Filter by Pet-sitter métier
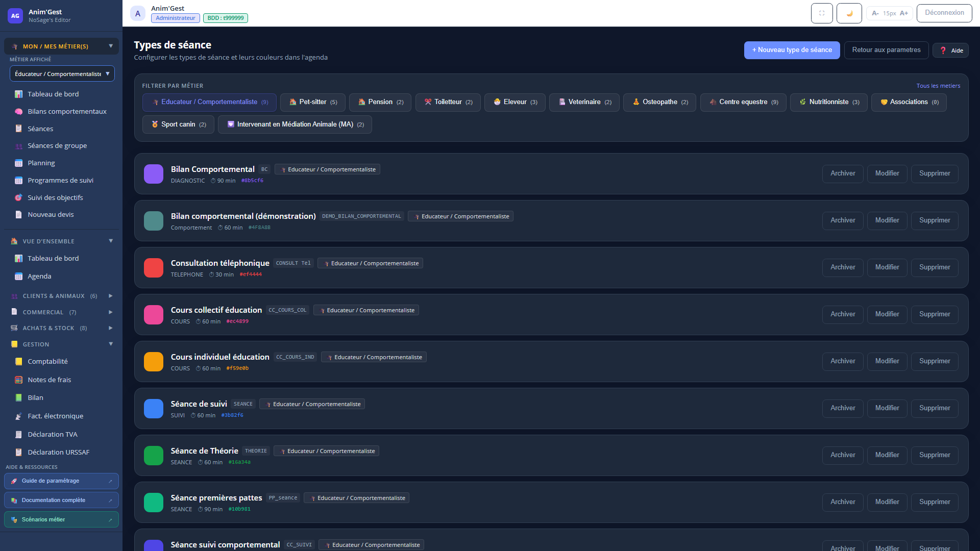Image resolution: width=980 pixels, height=551 pixels. [313, 102]
